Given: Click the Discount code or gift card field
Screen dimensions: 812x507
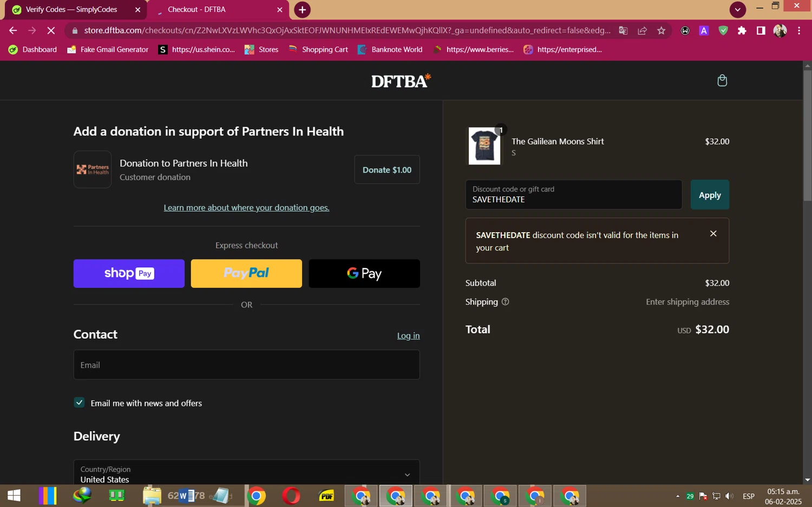Looking at the screenshot, I should point(574,195).
